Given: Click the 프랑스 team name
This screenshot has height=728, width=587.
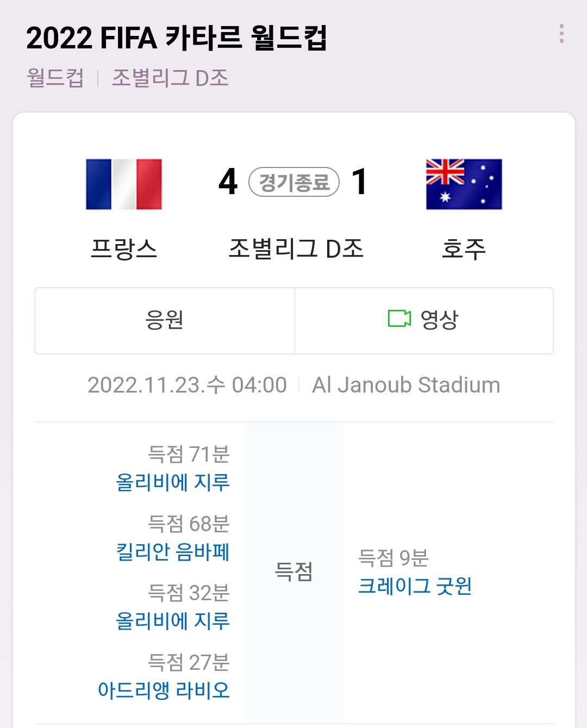Looking at the screenshot, I should tap(124, 249).
